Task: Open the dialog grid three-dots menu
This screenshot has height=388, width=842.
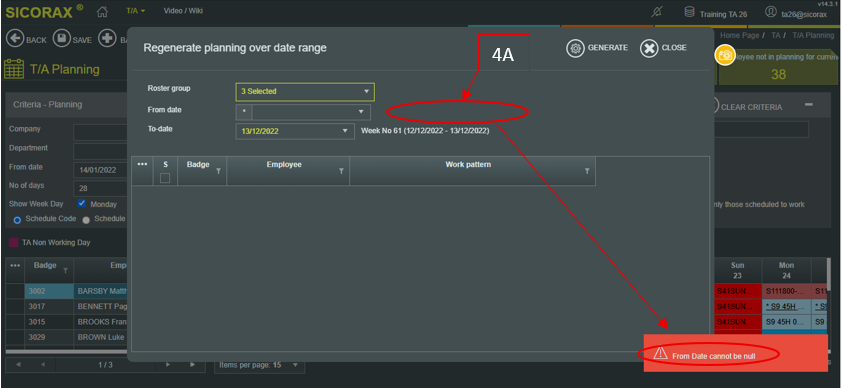Action: (142, 164)
